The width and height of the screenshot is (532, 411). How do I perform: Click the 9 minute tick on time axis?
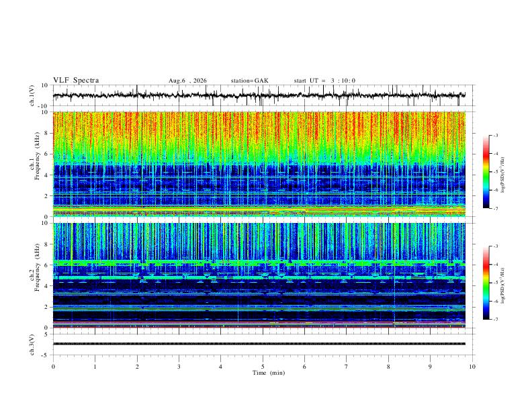click(x=430, y=367)
